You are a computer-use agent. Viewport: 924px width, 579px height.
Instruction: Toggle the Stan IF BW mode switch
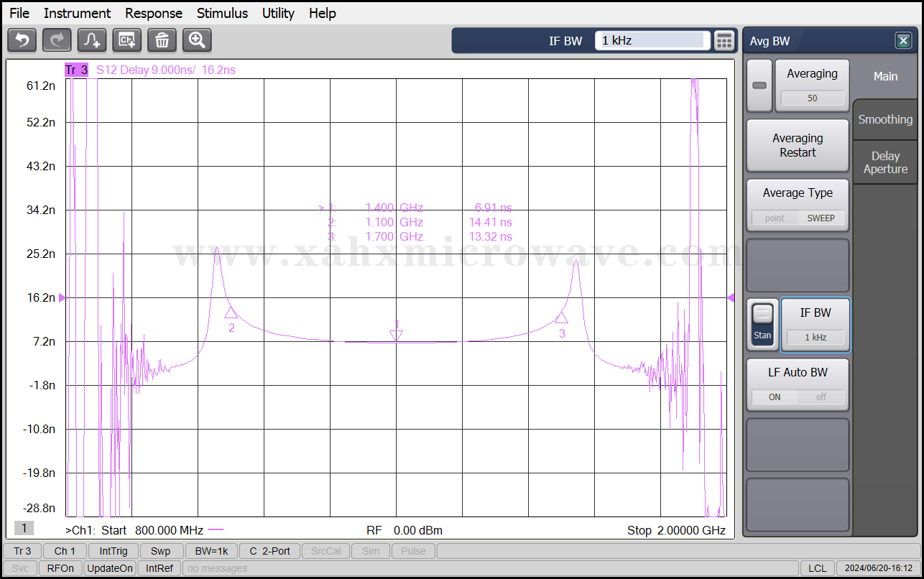point(762,324)
